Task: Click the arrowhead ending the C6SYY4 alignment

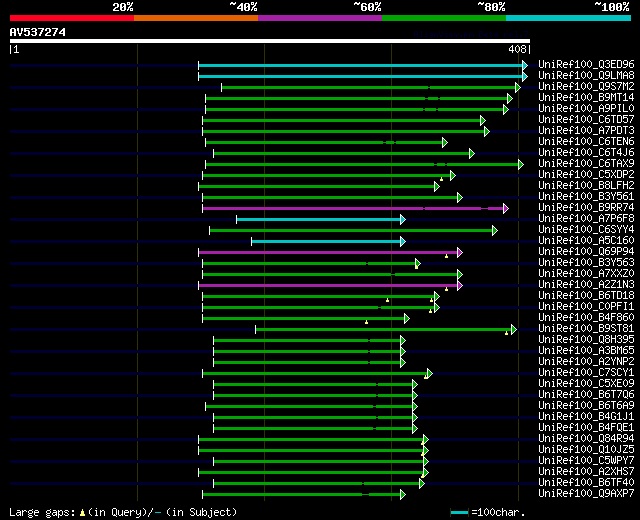Action: (x=495, y=231)
